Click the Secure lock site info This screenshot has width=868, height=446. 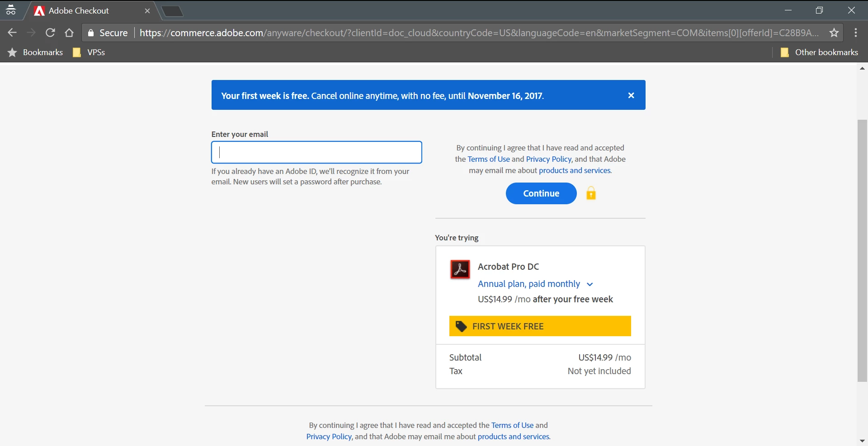pyautogui.click(x=108, y=33)
